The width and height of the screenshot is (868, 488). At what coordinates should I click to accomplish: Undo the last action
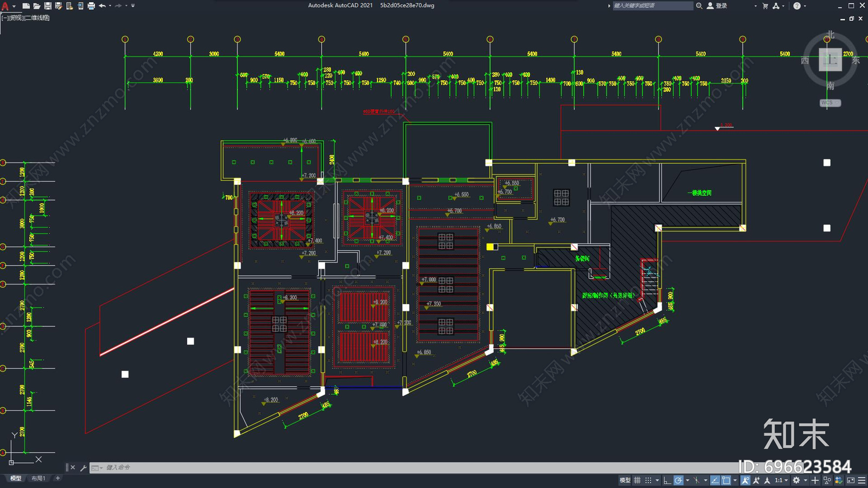pos(102,6)
